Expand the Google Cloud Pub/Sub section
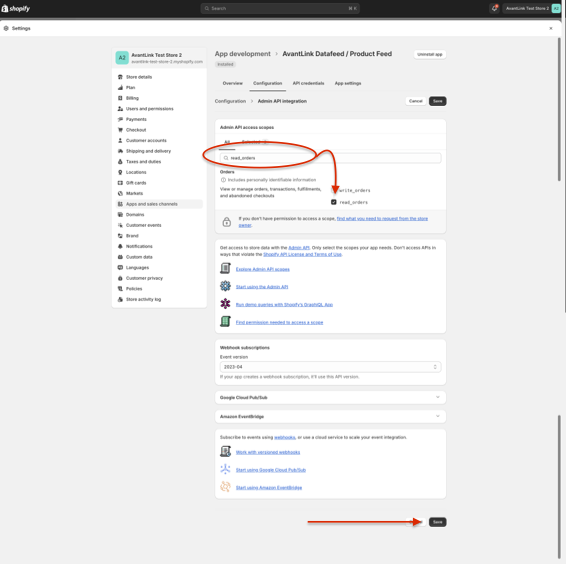 click(330, 397)
